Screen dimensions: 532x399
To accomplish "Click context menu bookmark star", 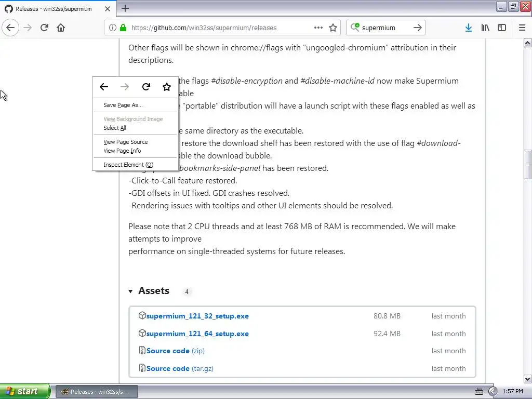I will pyautogui.click(x=167, y=87).
